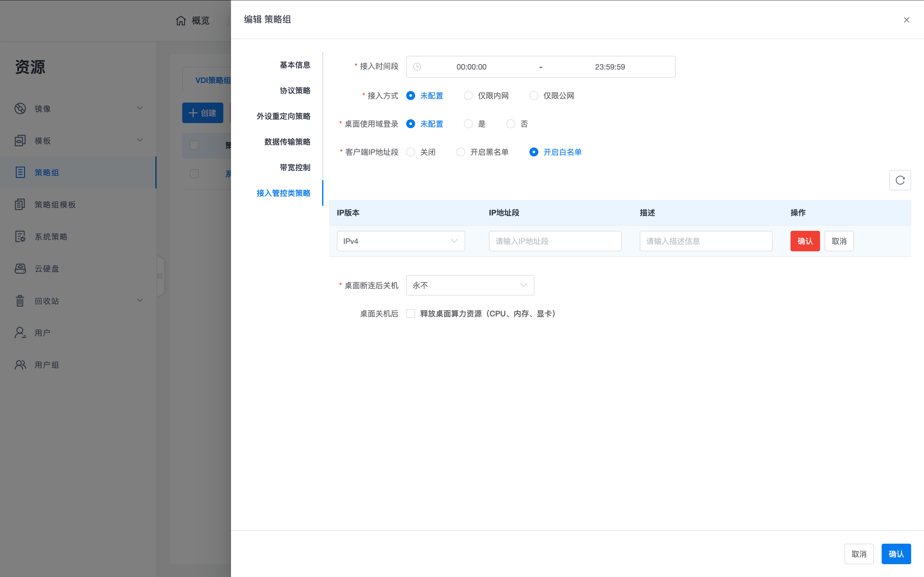Open the IPv4 version dropdown

400,241
